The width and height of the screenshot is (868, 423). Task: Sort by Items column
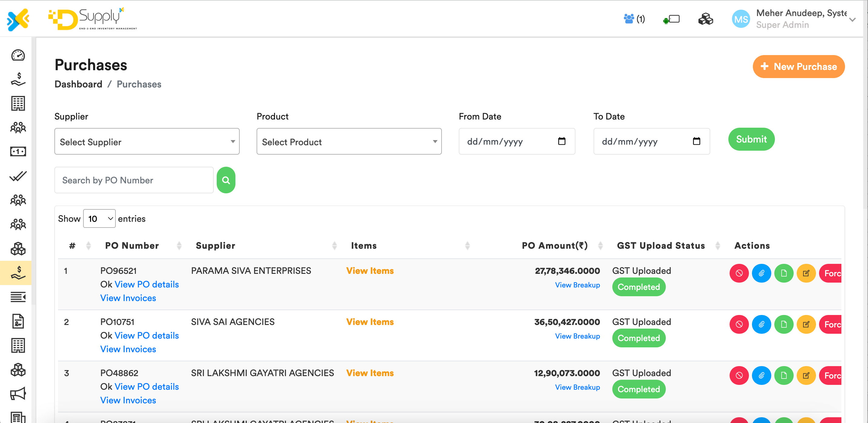[467, 246]
